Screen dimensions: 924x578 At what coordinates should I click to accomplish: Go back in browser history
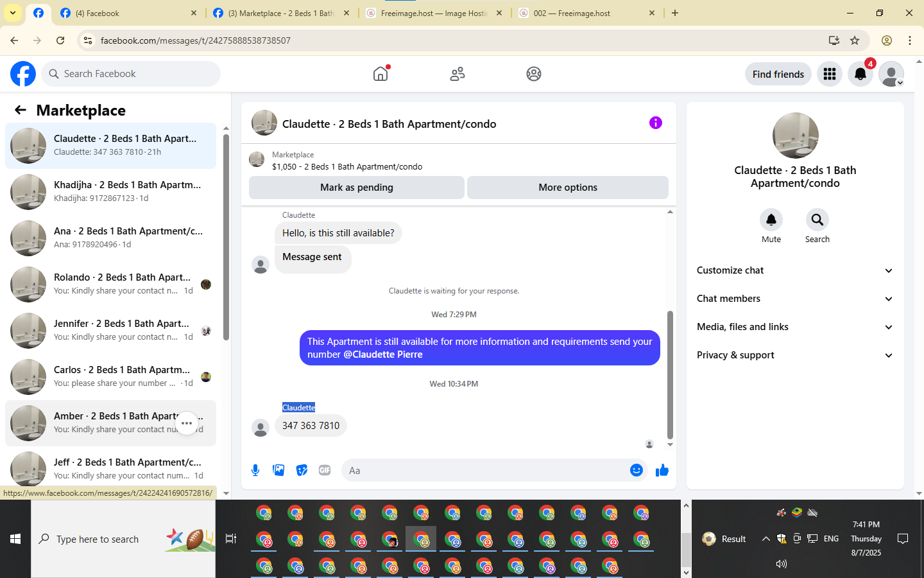14,40
